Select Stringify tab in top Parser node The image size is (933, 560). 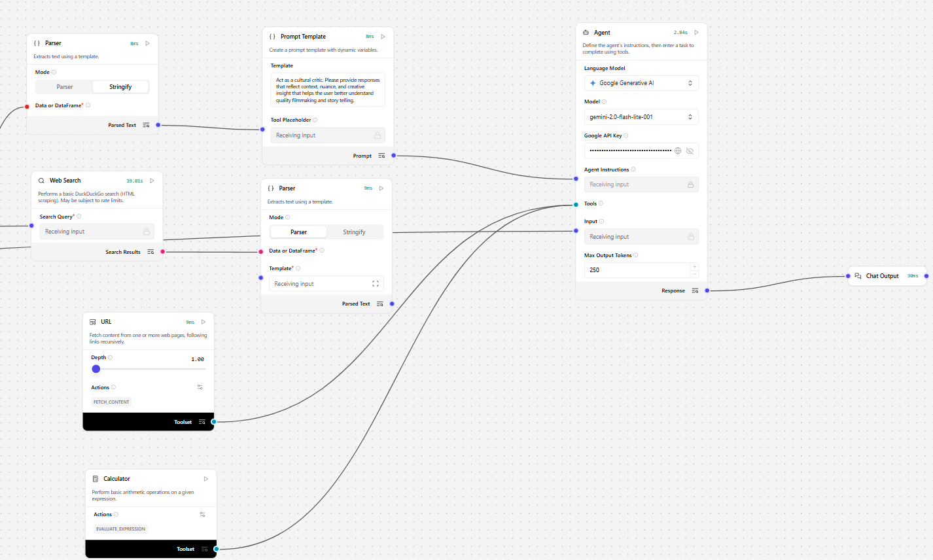point(120,87)
